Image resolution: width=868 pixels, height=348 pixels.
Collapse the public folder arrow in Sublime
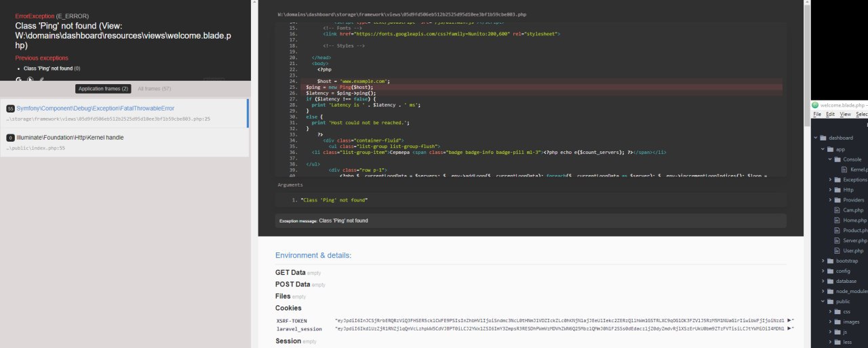(x=823, y=302)
